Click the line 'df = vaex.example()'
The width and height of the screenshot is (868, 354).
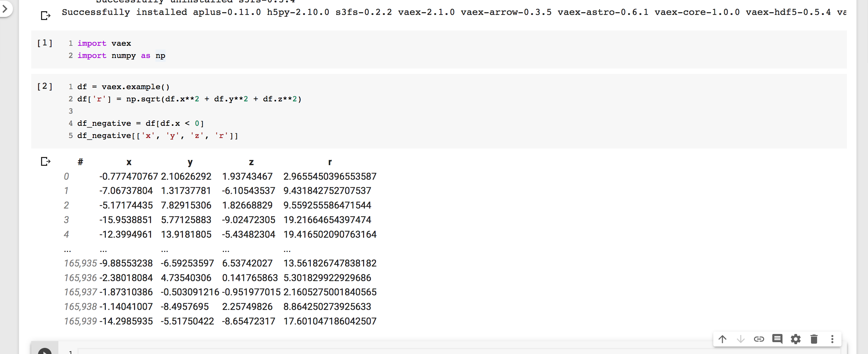click(x=124, y=87)
